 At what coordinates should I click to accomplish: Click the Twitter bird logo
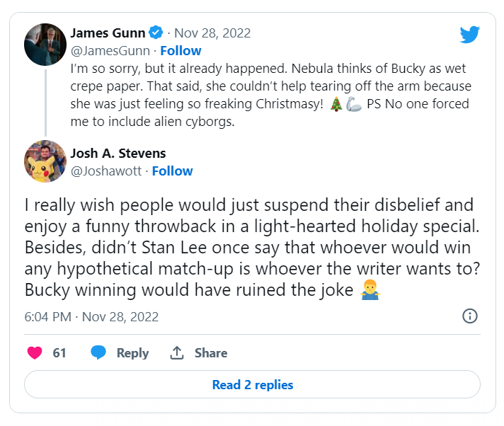[470, 35]
